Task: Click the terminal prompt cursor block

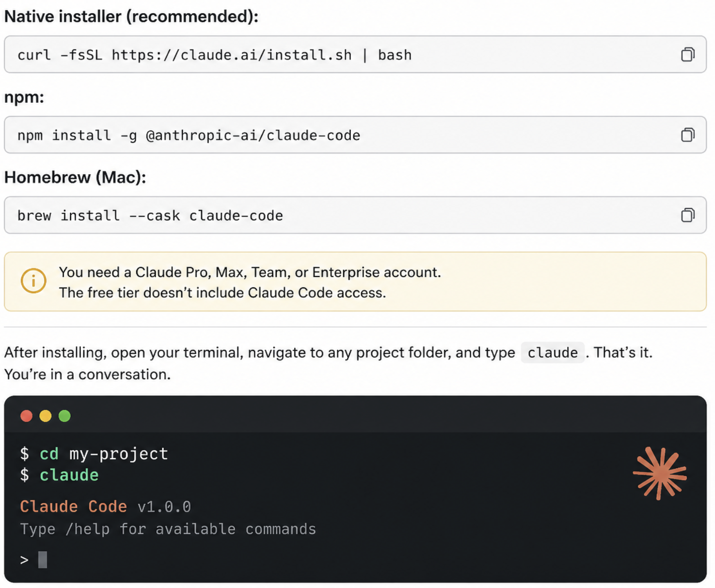Action: (43, 560)
